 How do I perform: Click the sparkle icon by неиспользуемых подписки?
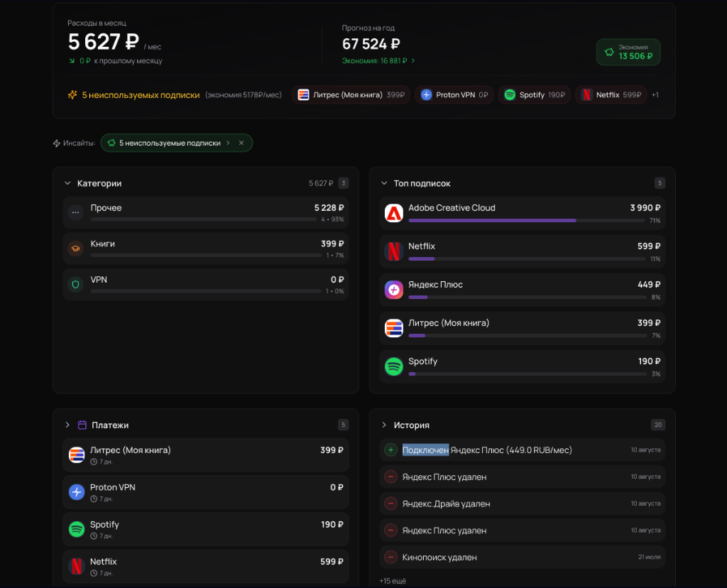point(72,94)
